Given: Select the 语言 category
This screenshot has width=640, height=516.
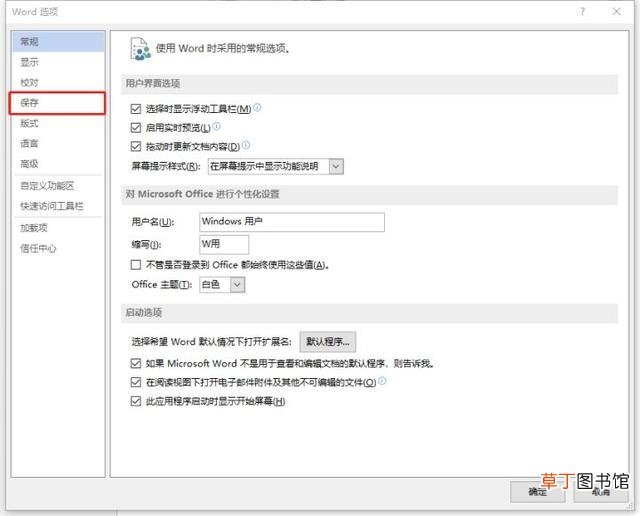Looking at the screenshot, I should click(58, 143).
